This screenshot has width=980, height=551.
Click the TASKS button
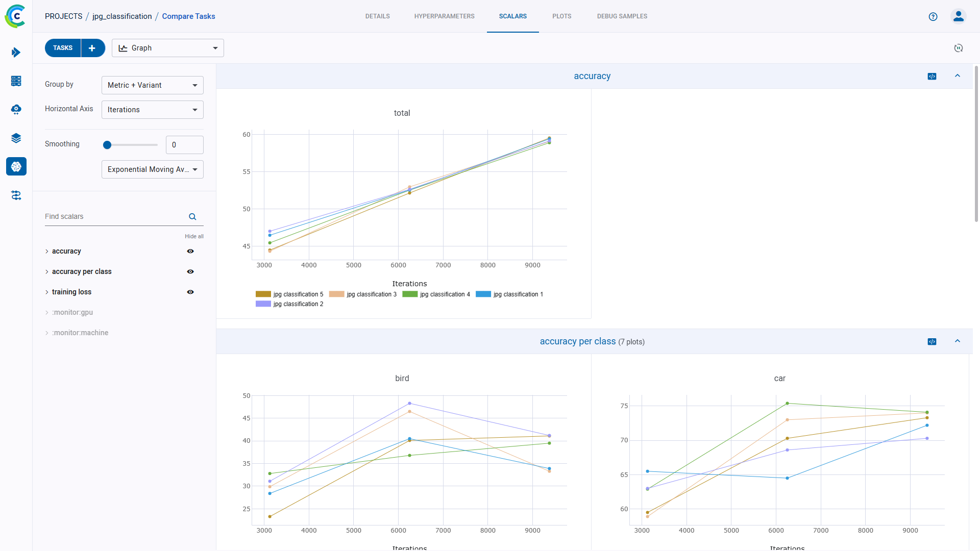62,48
